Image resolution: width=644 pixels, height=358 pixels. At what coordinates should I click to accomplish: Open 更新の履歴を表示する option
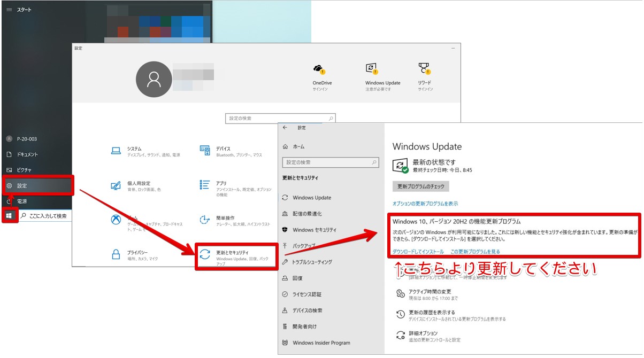click(x=450, y=315)
